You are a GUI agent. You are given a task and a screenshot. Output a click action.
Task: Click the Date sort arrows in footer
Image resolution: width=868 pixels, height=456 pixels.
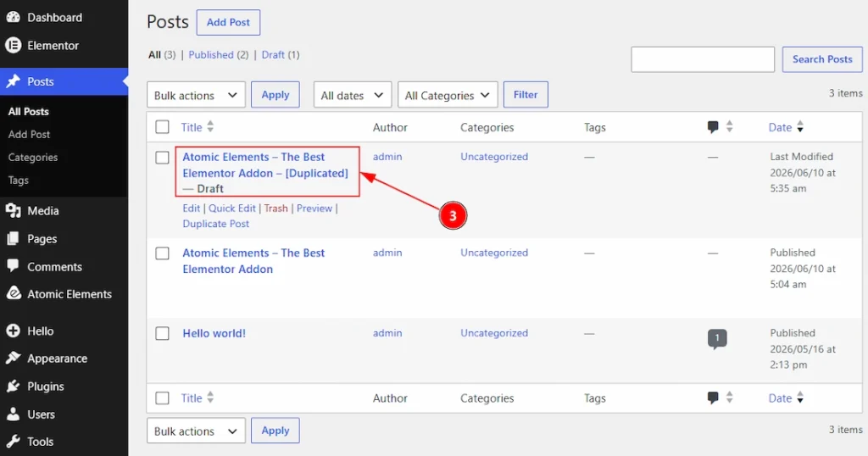click(800, 398)
